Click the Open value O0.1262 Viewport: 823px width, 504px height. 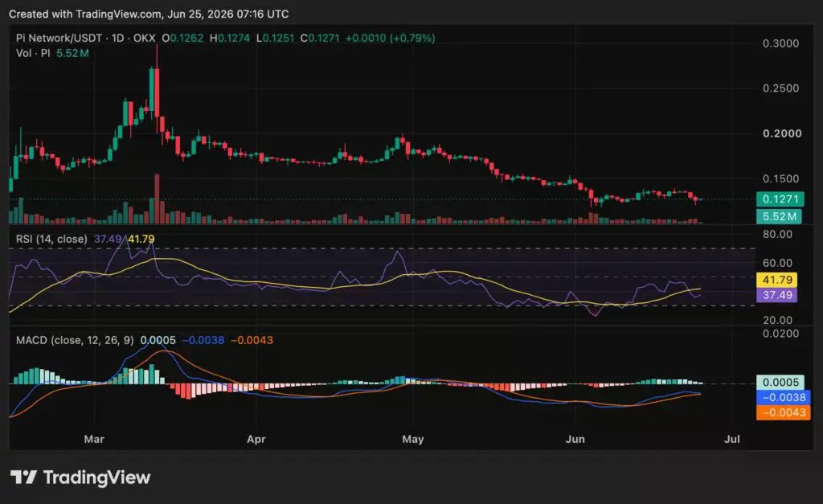coord(182,38)
